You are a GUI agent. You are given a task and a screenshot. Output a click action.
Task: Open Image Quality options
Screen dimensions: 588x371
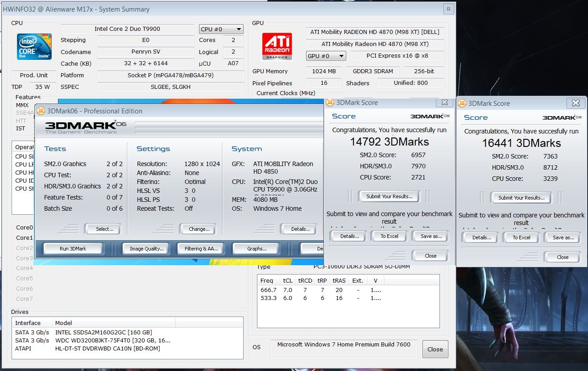147,249
